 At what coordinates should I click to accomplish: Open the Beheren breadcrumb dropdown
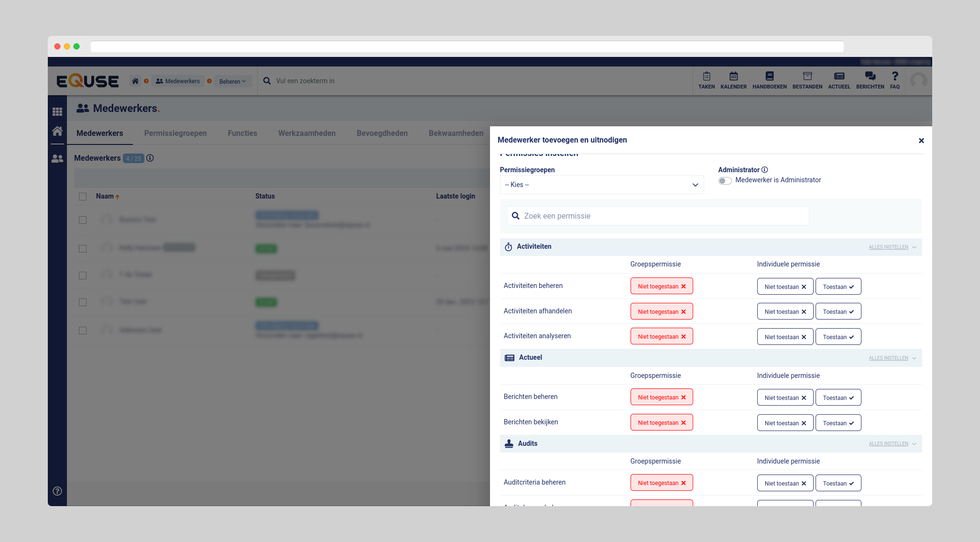tap(232, 81)
